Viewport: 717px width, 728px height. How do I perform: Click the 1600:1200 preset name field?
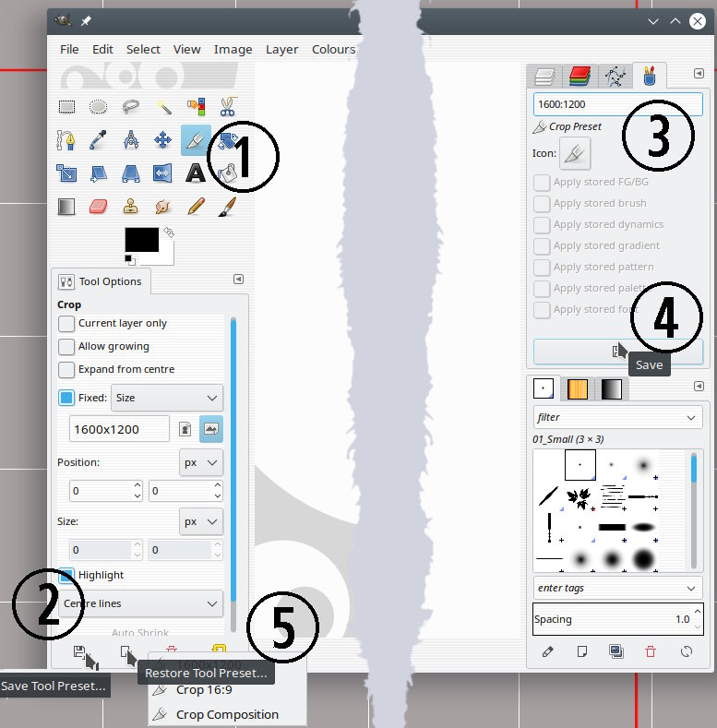pyautogui.click(x=617, y=104)
